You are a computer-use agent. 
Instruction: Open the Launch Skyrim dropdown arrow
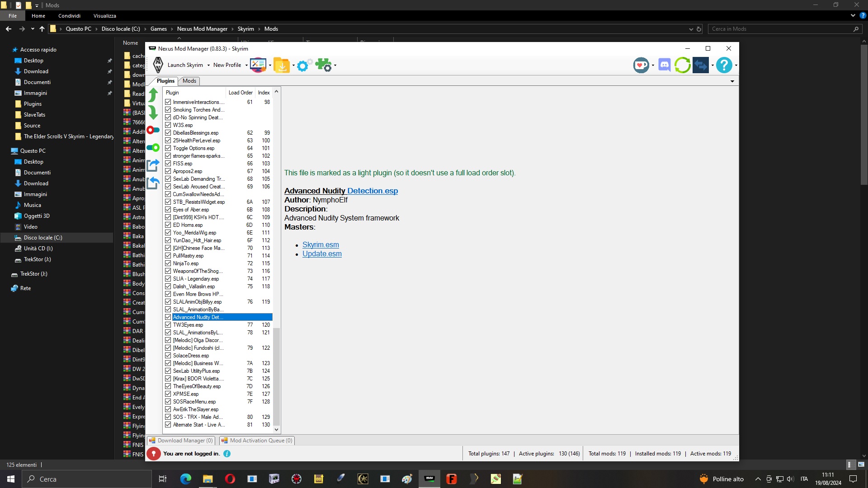208,66
